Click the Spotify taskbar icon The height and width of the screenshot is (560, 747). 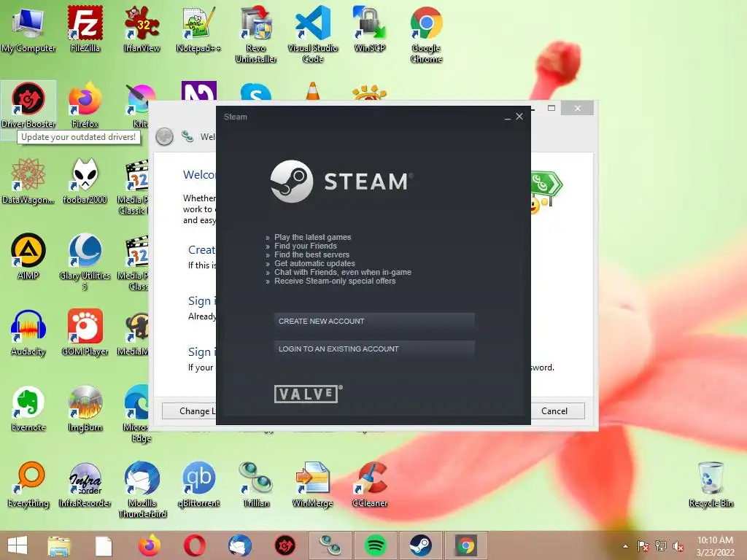(x=376, y=545)
